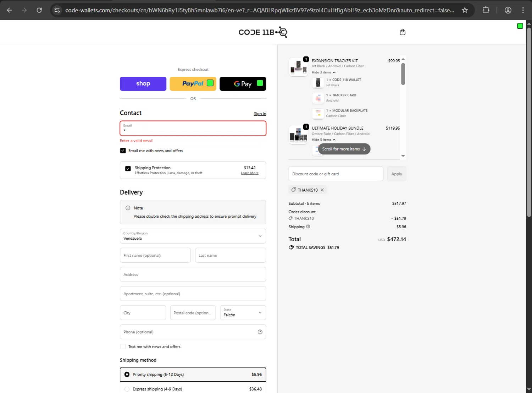The height and width of the screenshot is (393, 532).
Task: Click the shipping info question icon
Action: [x=308, y=226]
